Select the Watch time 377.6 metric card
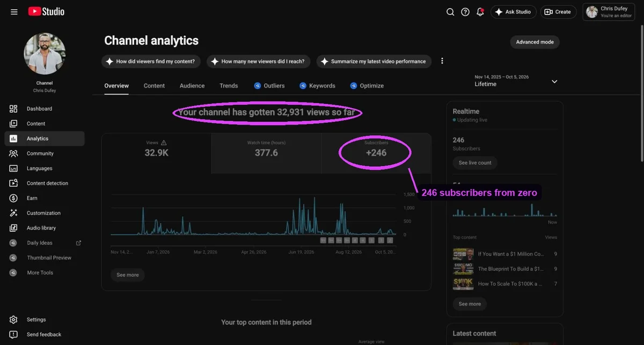 [x=266, y=153]
